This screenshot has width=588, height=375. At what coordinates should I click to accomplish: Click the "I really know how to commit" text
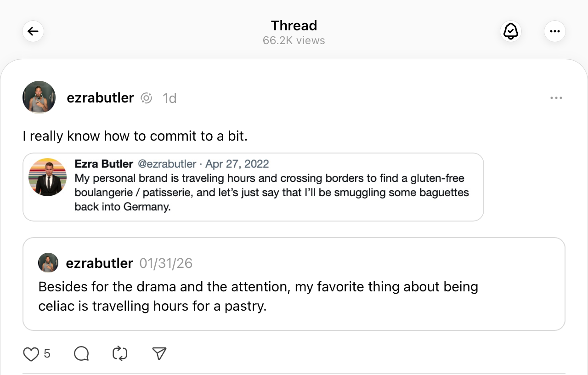click(x=135, y=136)
